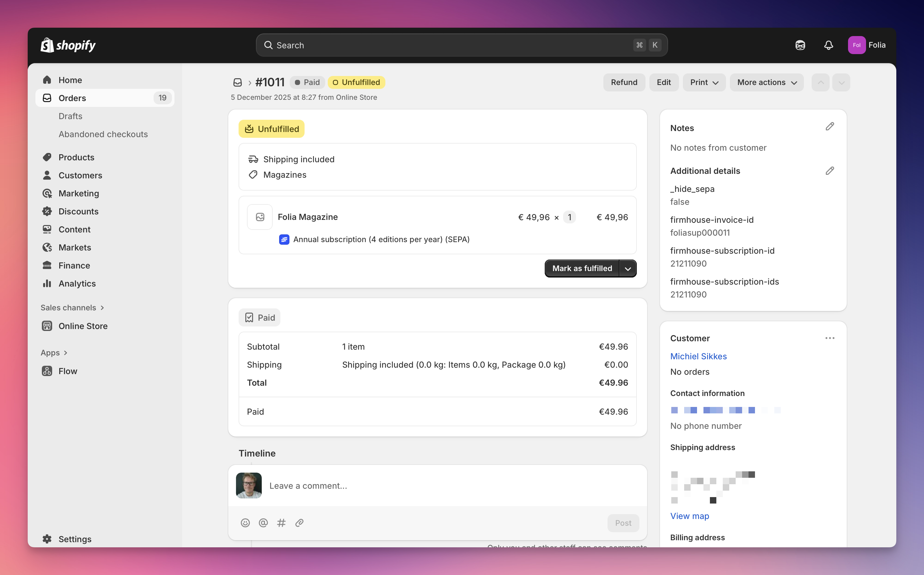Click the notifications bell icon

pos(828,45)
